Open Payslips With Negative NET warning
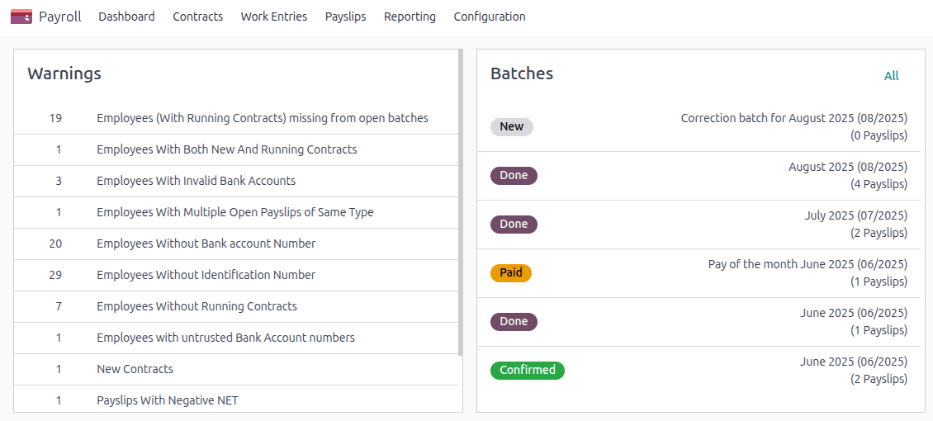The image size is (933, 421). point(167,401)
